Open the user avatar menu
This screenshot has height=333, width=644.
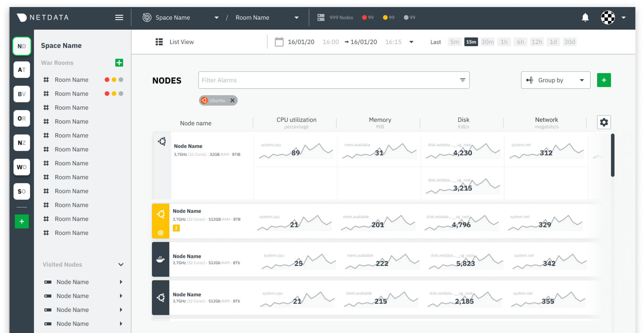click(x=607, y=17)
